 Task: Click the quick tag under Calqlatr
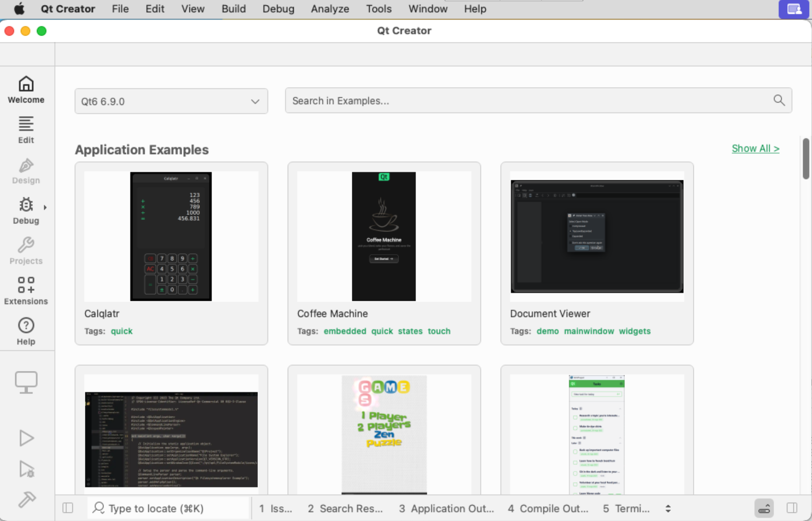point(122,331)
